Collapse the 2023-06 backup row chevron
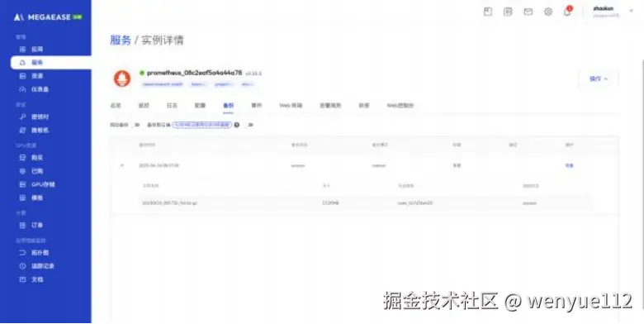Image resolution: width=644 pixels, height=324 pixels. click(122, 165)
